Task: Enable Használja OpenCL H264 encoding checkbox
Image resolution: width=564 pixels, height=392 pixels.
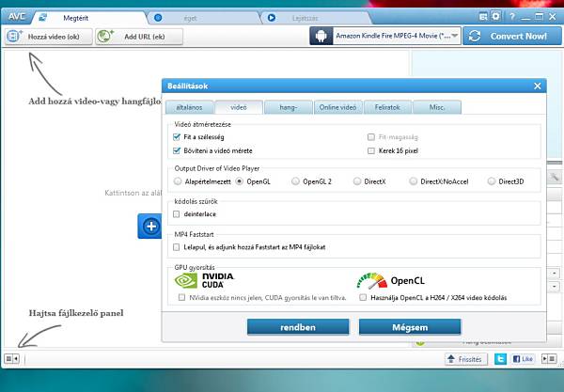Action: [363, 297]
